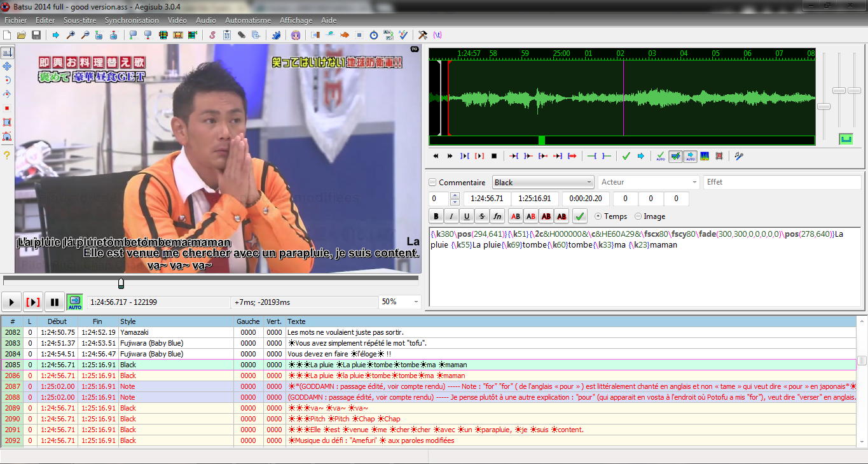The width and height of the screenshot is (868, 464).
Task: Click the italic I button
Action: pyautogui.click(x=451, y=216)
